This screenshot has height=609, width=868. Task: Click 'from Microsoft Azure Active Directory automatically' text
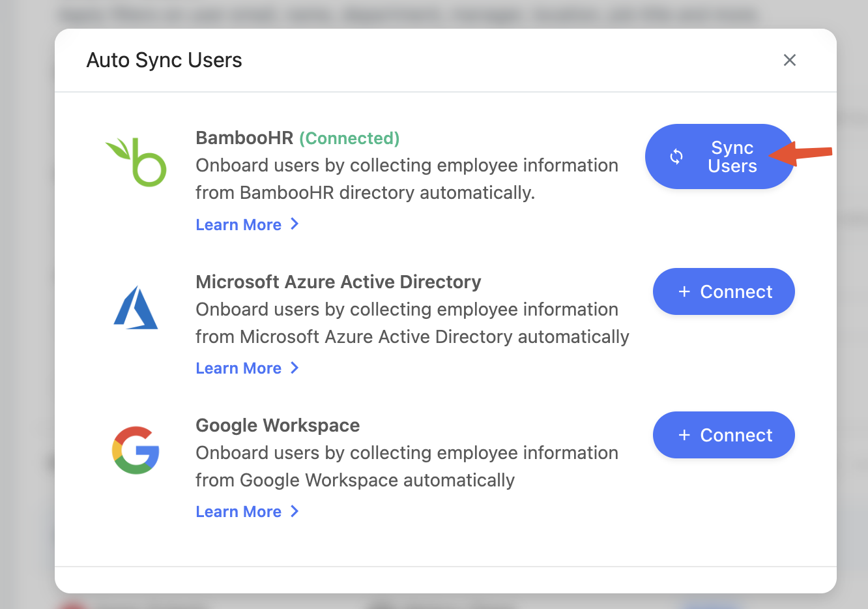click(412, 337)
